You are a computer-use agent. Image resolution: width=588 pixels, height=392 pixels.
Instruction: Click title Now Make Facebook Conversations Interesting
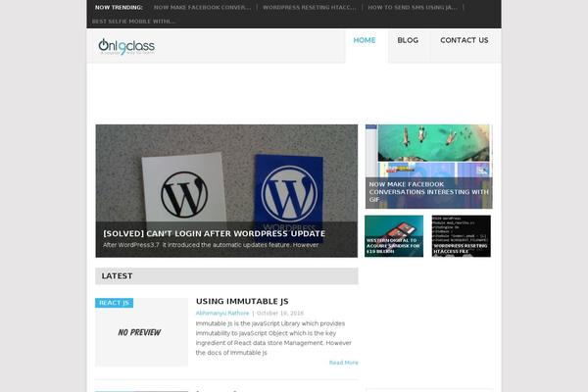pos(428,192)
